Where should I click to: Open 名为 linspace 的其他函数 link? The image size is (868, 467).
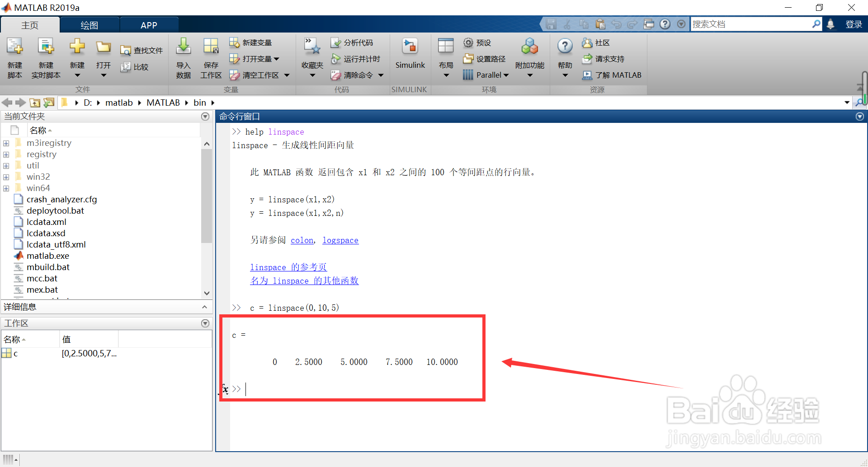304,281
